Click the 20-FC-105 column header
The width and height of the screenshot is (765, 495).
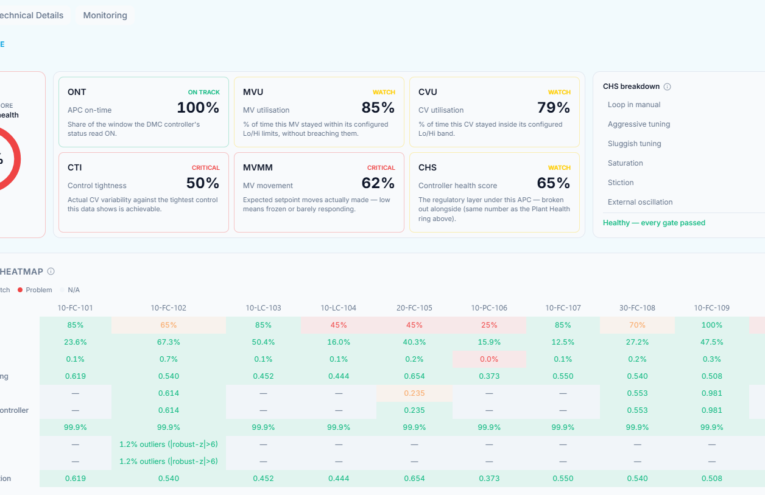click(414, 308)
